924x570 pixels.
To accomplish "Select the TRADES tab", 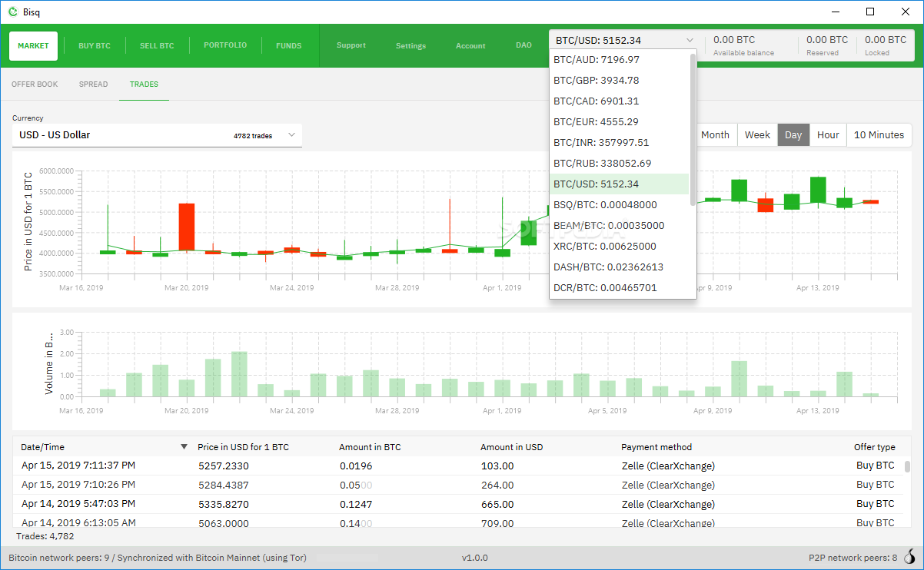I will click(x=144, y=85).
